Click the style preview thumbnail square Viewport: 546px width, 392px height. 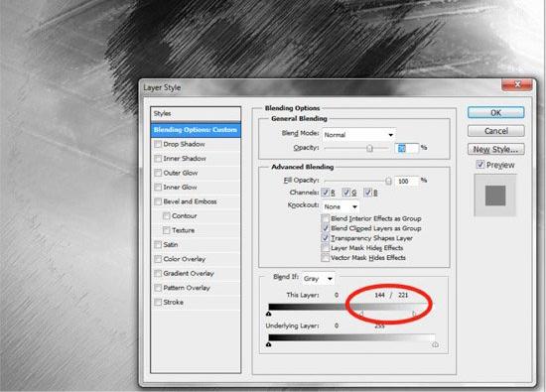[495, 196]
